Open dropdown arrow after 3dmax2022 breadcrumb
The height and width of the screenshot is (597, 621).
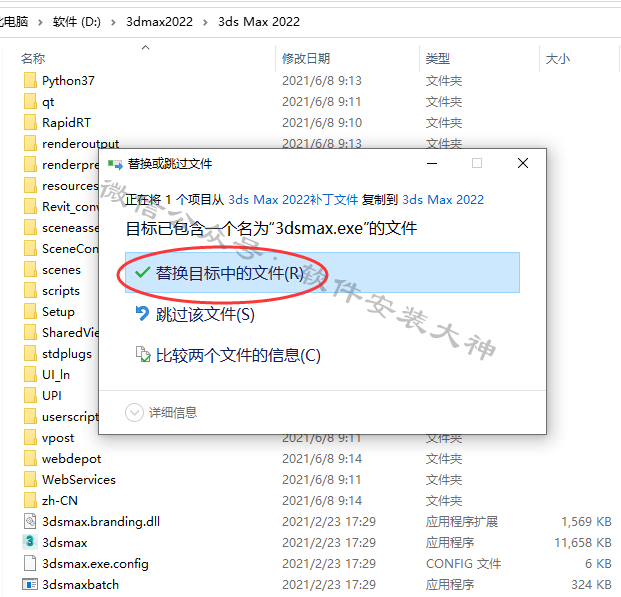[205, 22]
